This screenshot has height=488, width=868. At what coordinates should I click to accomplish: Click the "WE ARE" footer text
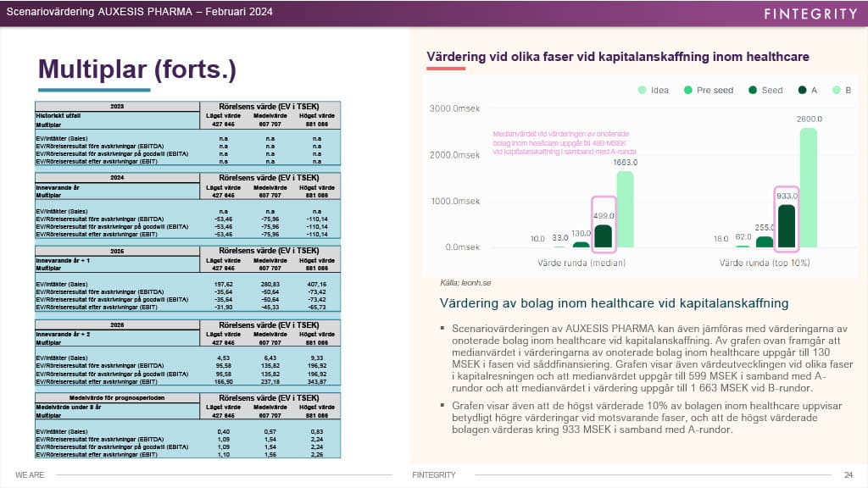pyautogui.click(x=30, y=474)
